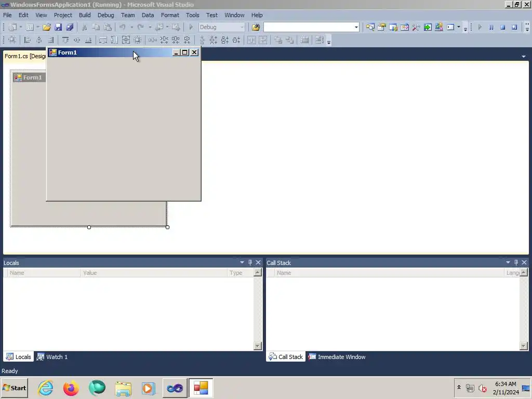The image size is (532, 399).
Task: Switch to the Immediate Window tab
Action: point(337,357)
